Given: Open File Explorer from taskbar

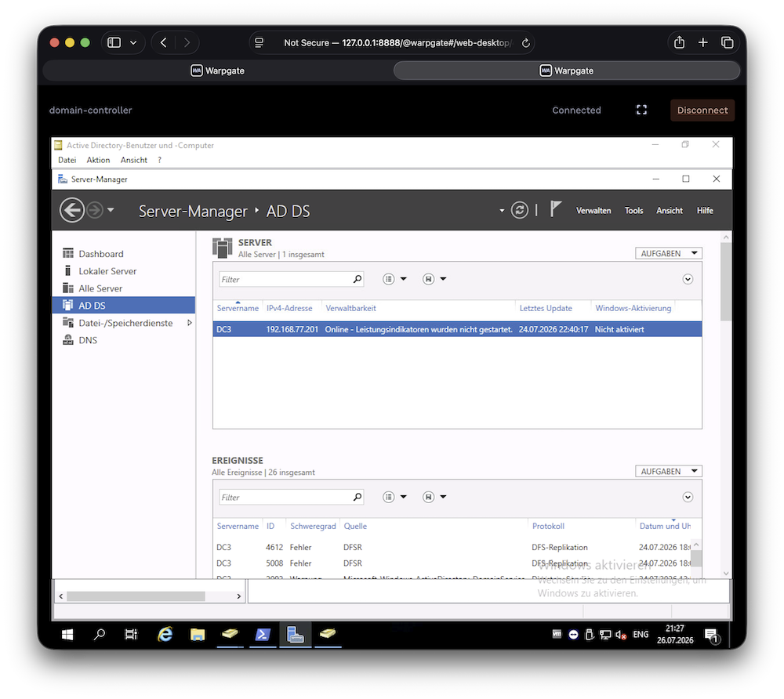Looking at the screenshot, I should click(x=198, y=635).
